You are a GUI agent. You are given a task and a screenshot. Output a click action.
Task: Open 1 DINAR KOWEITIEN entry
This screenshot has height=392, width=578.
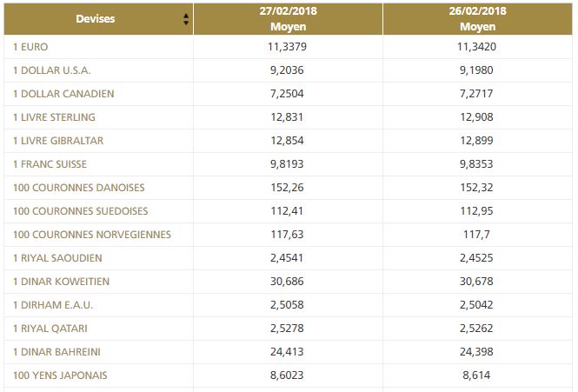coord(62,282)
